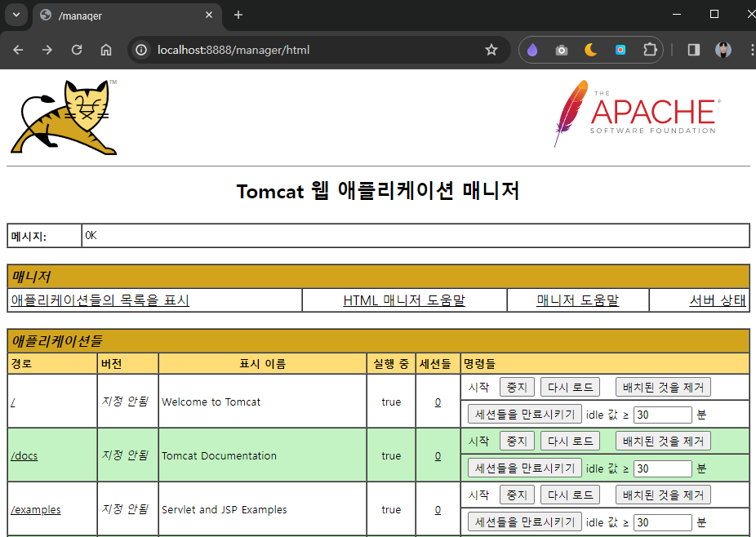
Task: Click idle value field for /docs
Action: pyautogui.click(x=662, y=468)
